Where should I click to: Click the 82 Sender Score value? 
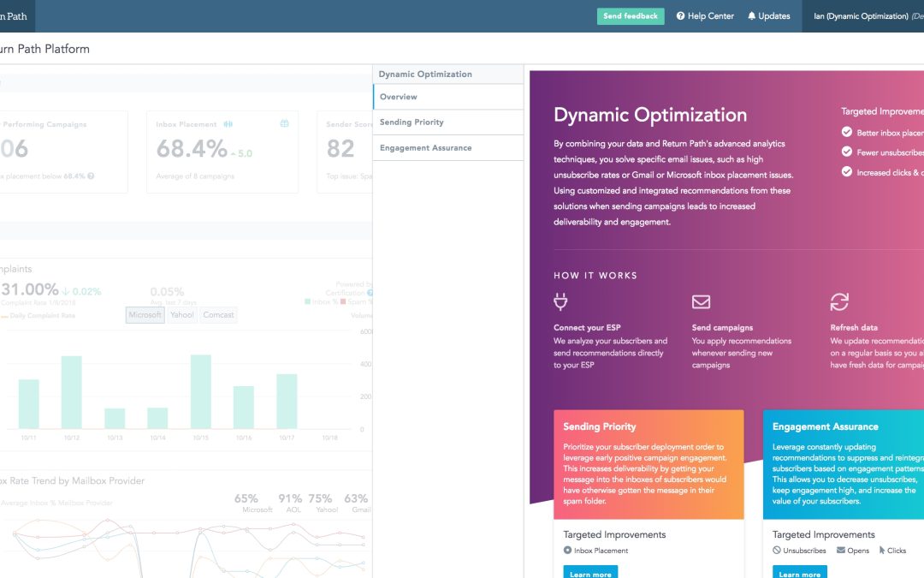(341, 149)
